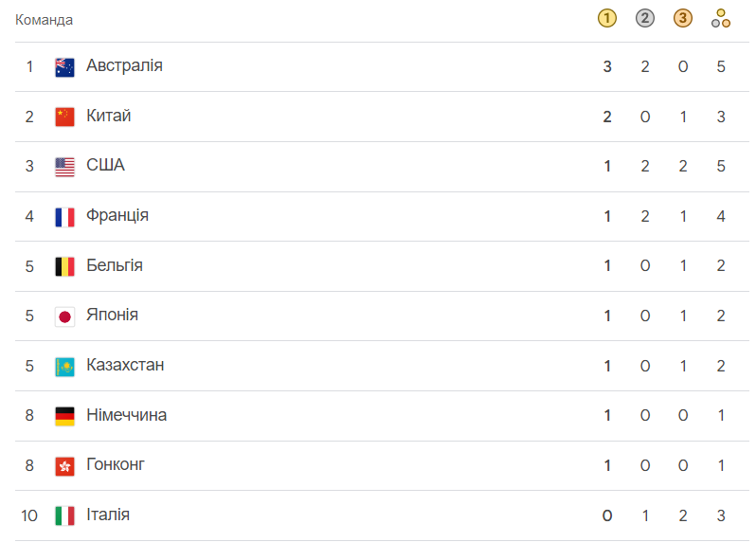This screenshot has height=542, width=756.
Task: Click the Australian flag icon
Action: click(64, 67)
